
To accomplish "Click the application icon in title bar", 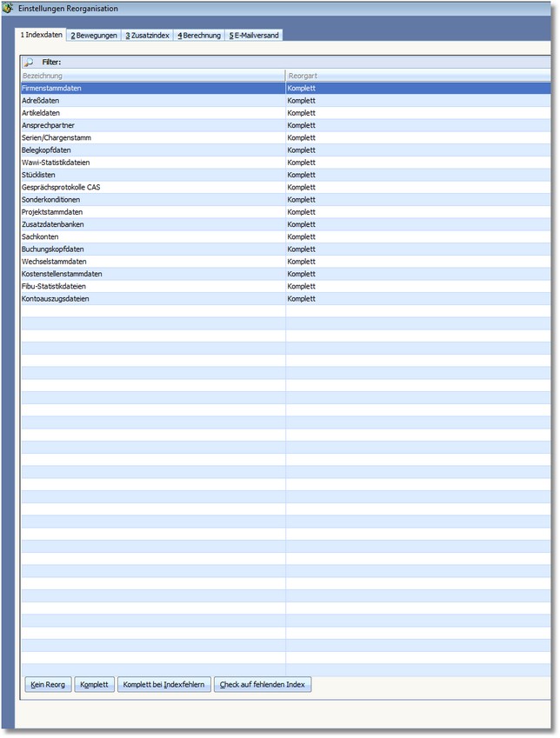I will tap(8, 8).
